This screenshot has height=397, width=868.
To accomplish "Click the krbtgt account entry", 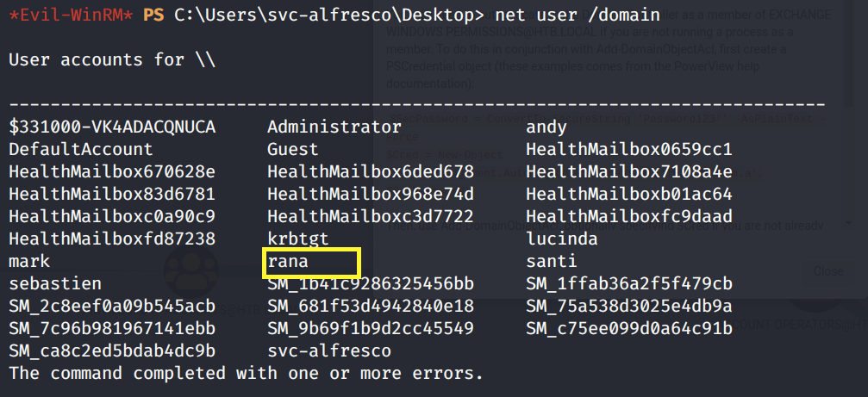I will 297,239.
